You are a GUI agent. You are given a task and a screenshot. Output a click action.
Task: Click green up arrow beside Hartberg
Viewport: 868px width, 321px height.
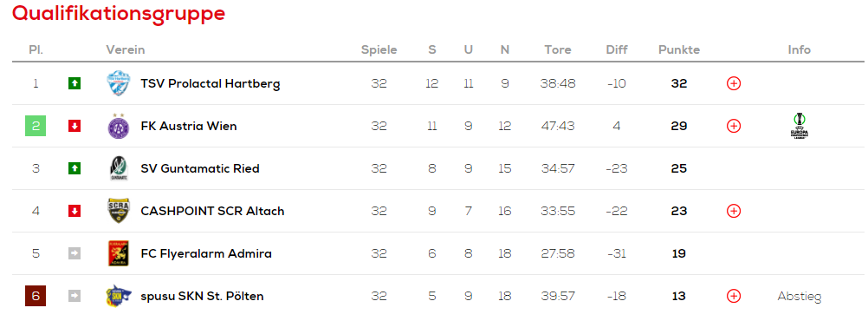(74, 83)
